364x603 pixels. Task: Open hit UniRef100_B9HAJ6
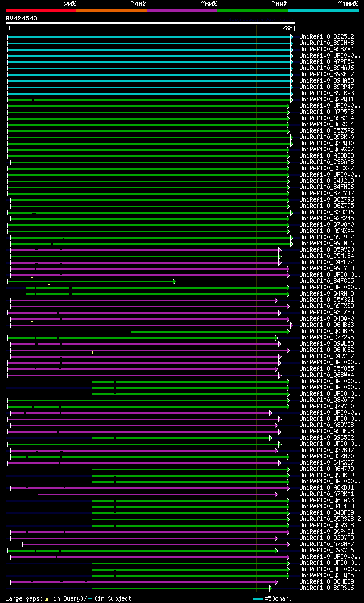327,68
